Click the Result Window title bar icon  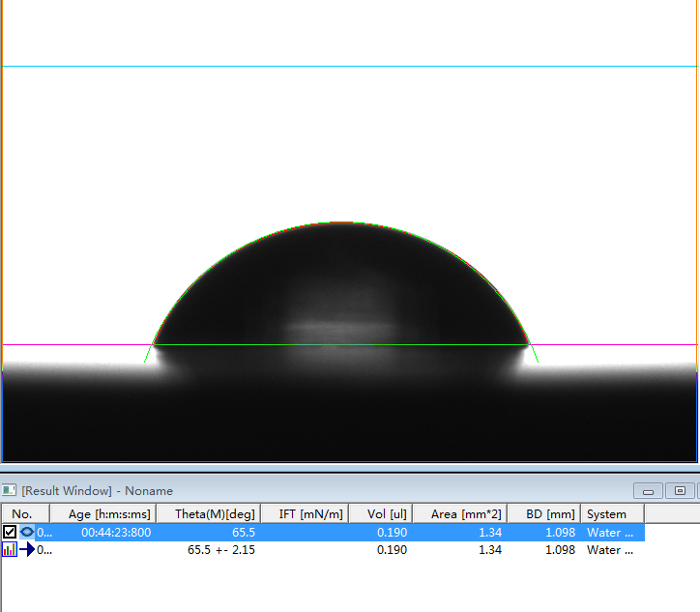10,491
